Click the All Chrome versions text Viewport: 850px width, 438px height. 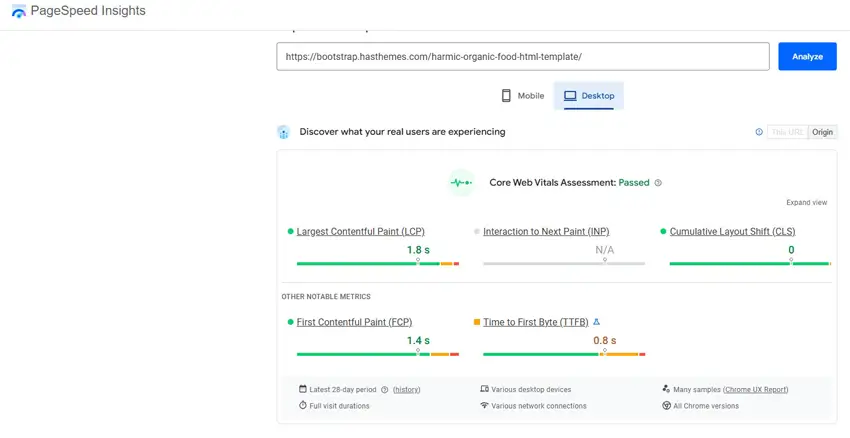click(706, 405)
